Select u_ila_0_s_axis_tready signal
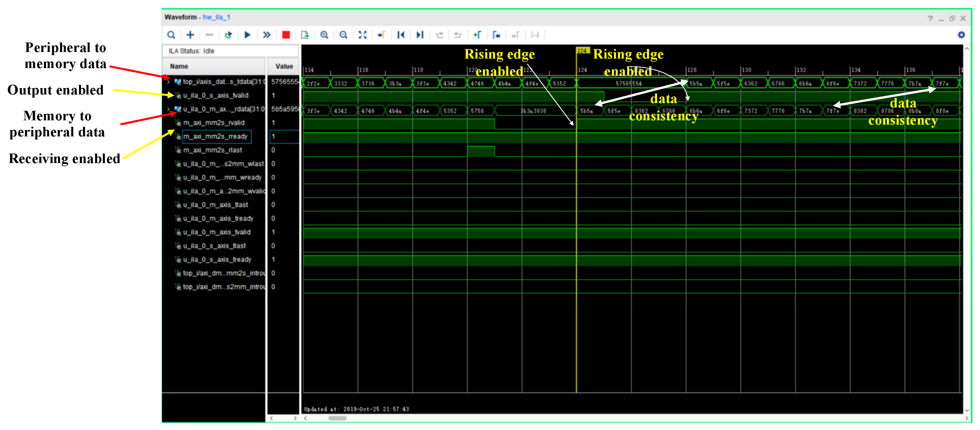This screenshot has height=430, width=980. pos(217,260)
